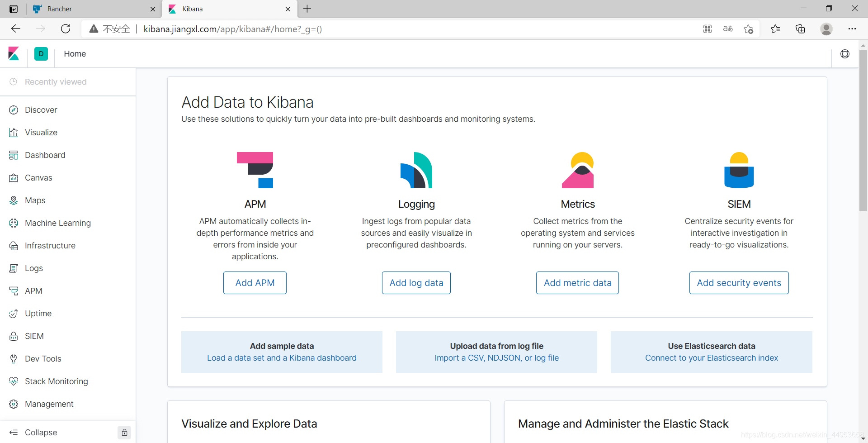Click the Recently viewed clock icon

pyautogui.click(x=14, y=82)
